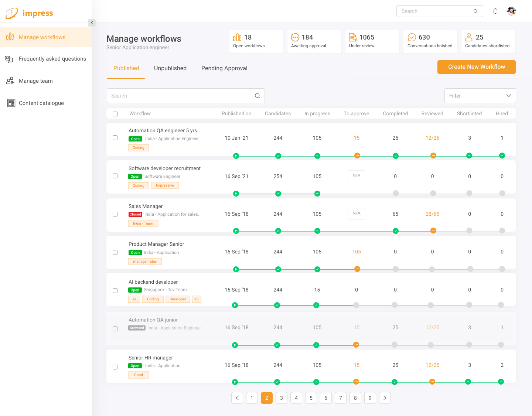Open Manage team from the sidebar

click(36, 81)
